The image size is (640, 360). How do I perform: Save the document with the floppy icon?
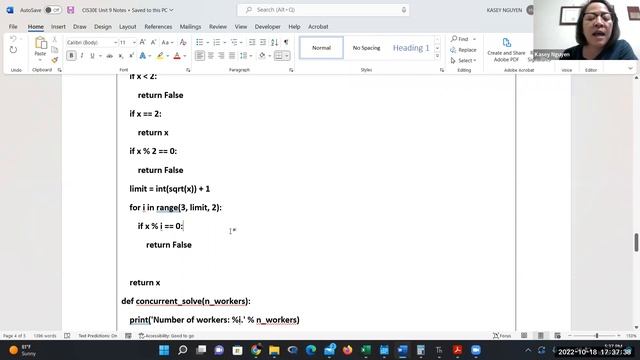tap(71, 10)
